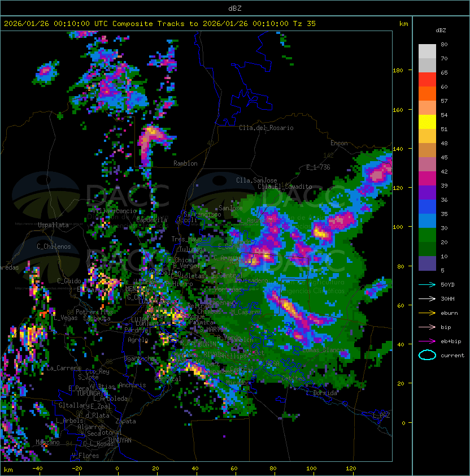This screenshot has width=470, height=476.
Task: Click the 'current' legend label
Action: click(452, 356)
